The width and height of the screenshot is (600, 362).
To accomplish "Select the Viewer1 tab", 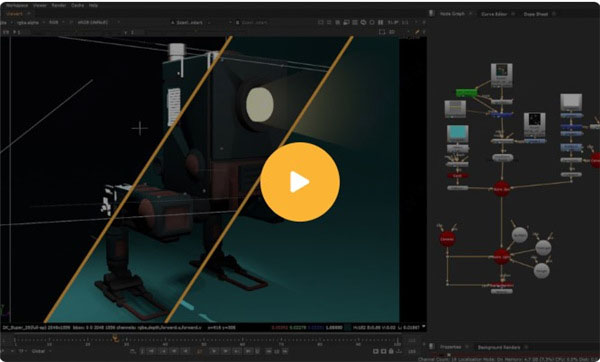I will pos(15,13).
